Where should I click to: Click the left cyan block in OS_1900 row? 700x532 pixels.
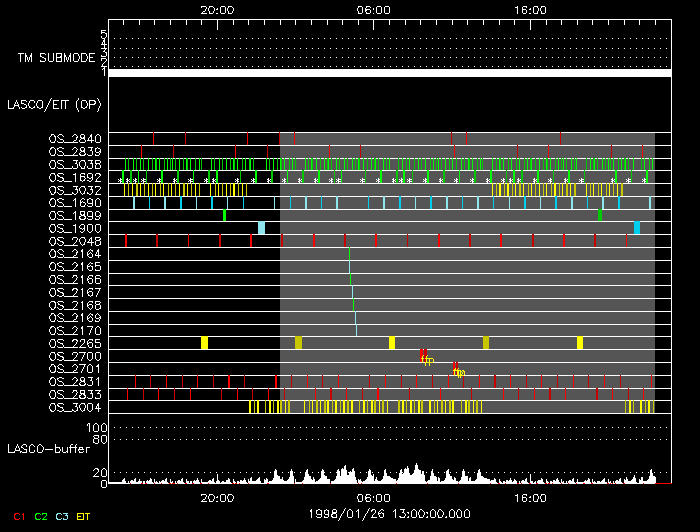(261, 228)
